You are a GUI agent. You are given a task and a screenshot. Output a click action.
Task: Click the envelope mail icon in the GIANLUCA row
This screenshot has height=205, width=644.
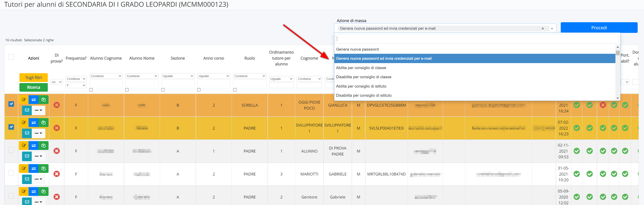pos(27,110)
